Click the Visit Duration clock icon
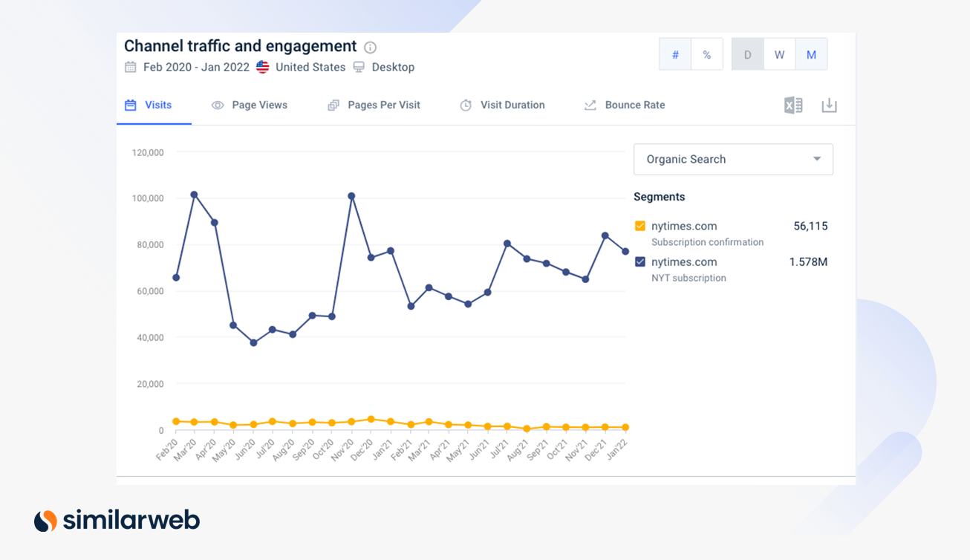970x560 pixels. (464, 105)
